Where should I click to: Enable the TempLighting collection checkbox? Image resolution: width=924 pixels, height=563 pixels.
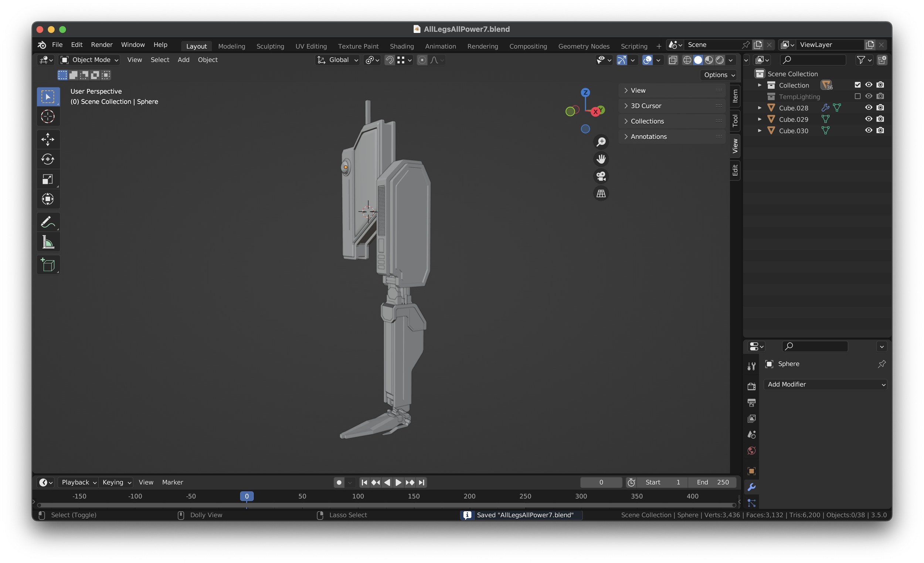tap(857, 97)
